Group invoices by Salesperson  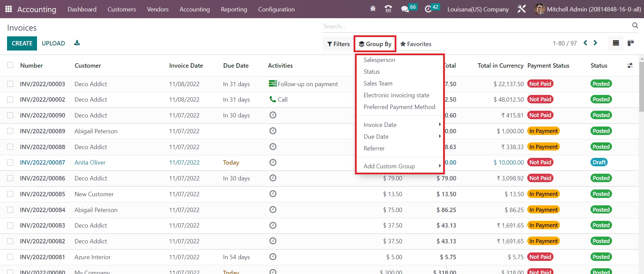click(x=379, y=60)
